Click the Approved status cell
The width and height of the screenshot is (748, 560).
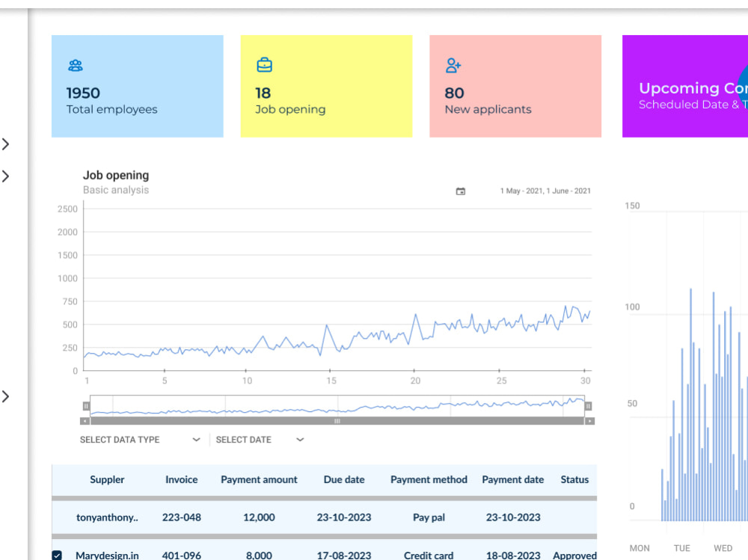574,556
